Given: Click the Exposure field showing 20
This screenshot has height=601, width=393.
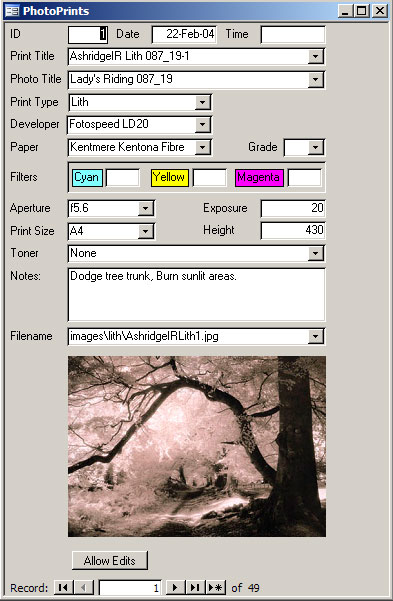Looking at the screenshot, I should point(293,208).
